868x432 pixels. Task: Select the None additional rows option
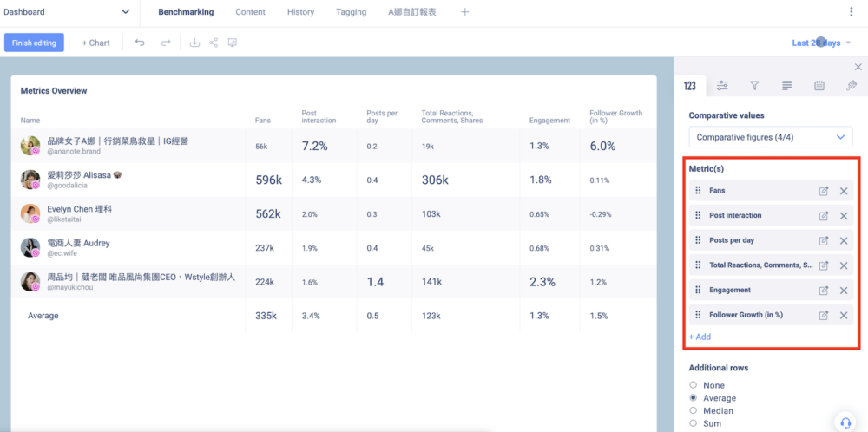click(x=693, y=385)
